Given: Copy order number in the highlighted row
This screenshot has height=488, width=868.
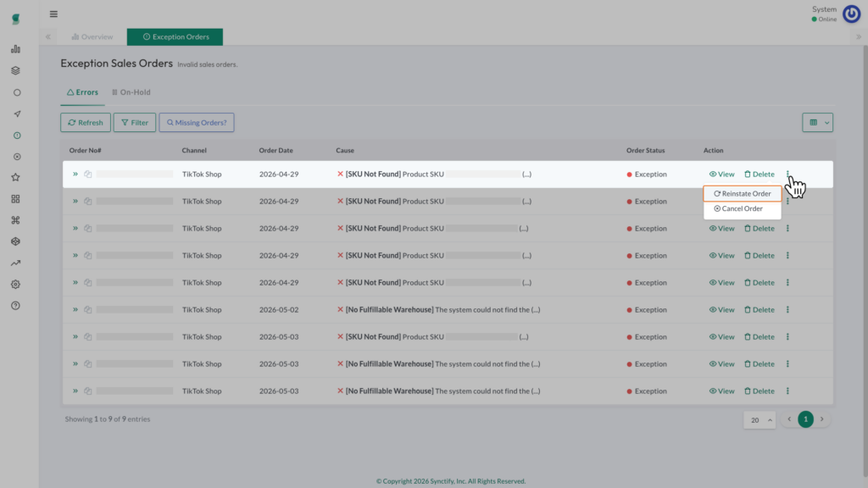Looking at the screenshot, I should [x=88, y=175].
